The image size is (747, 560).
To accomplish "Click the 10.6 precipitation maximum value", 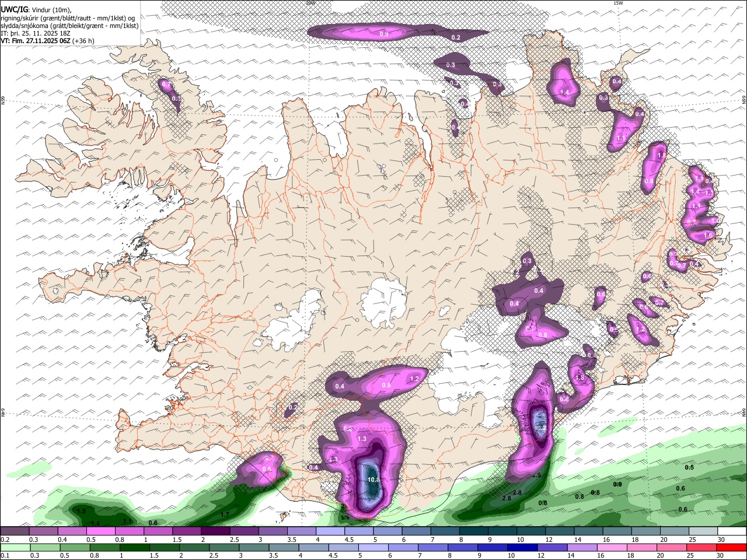I will [373, 480].
